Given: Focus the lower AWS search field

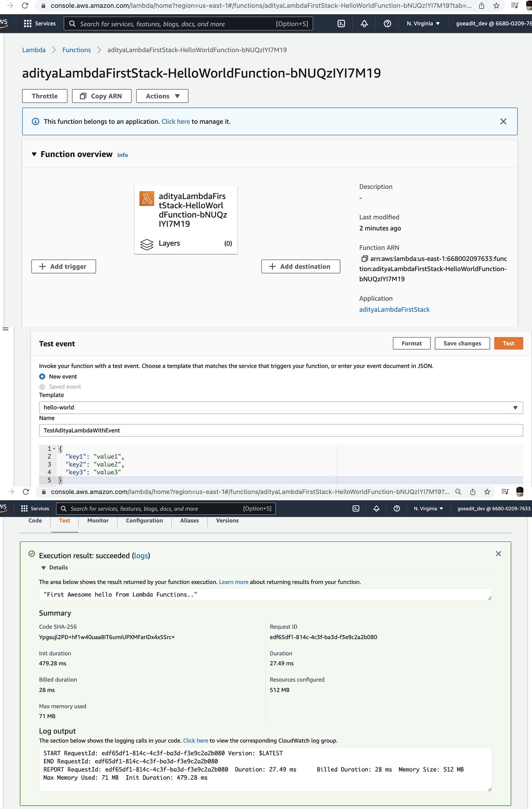Looking at the screenshot, I should (x=166, y=508).
